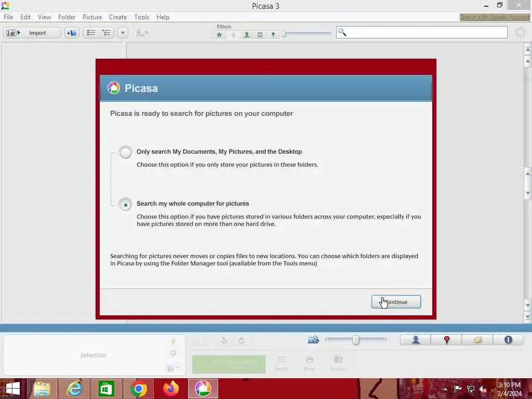Click the people slideshow icon in toolbar
The height and width of the screenshot is (399, 532).
tap(142, 33)
